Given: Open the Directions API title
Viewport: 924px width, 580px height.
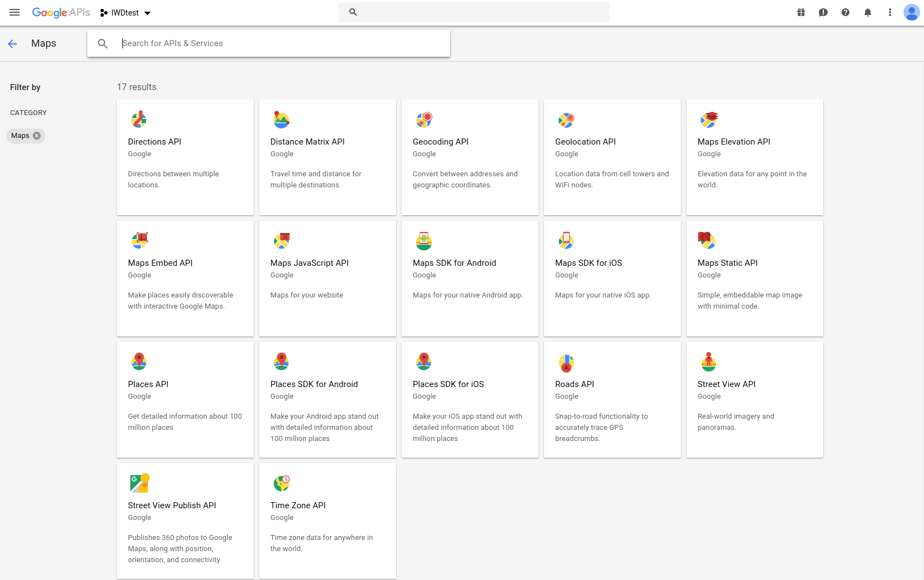Looking at the screenshot, I should tap(155, 142).
